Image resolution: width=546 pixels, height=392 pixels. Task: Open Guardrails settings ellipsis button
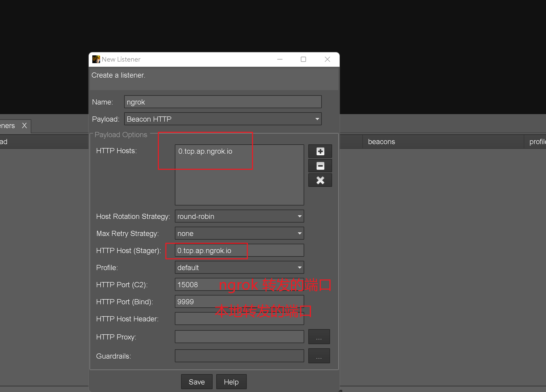coord(319,356)
